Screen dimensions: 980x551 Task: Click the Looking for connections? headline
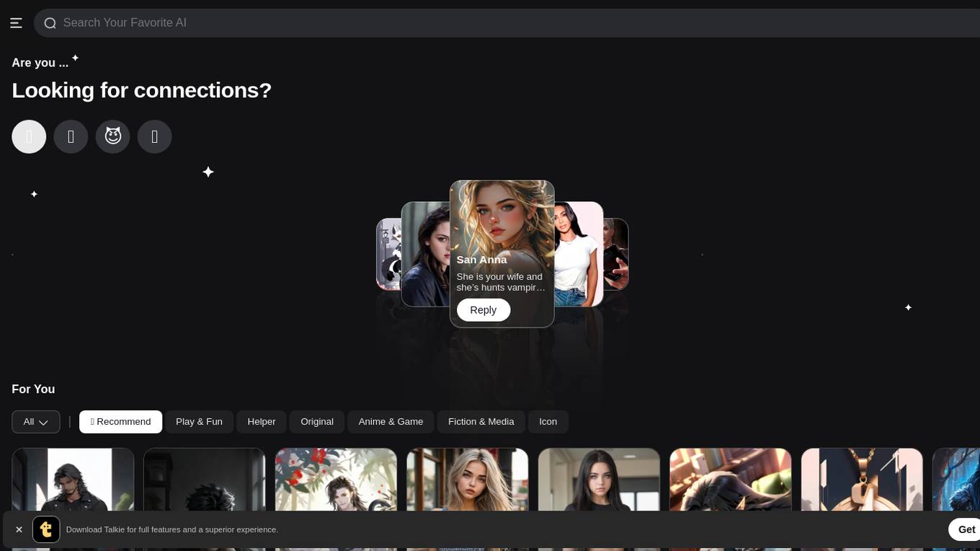[142, 90]
